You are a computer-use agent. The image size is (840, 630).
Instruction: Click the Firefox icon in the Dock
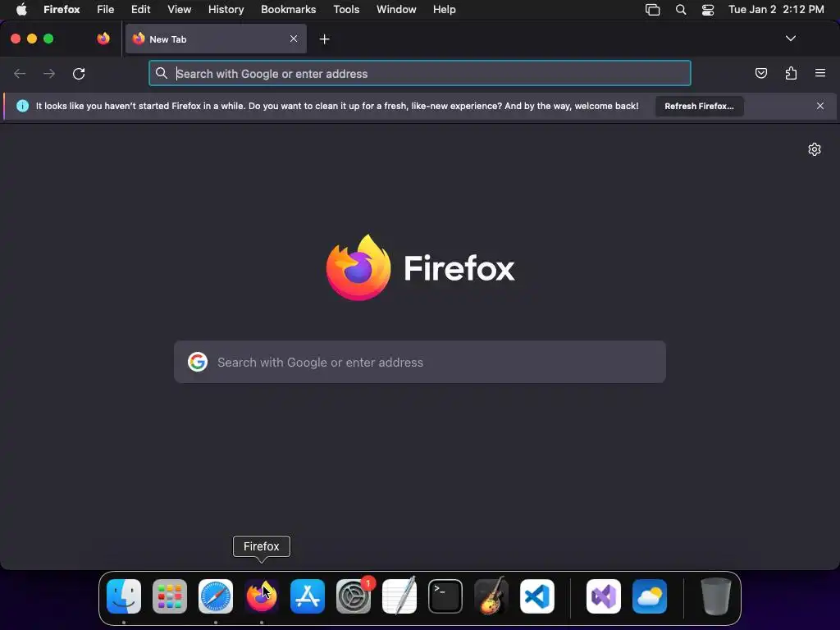262,596
